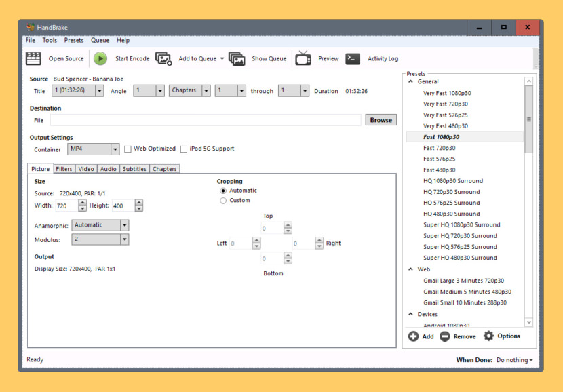563x392 pixels.
Task: Switch to the Video tab
Action: [86, 169]
